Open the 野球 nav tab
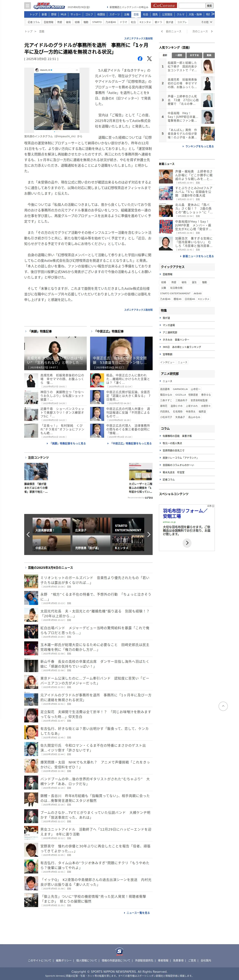The image size is (239, 980). pyautogui.click(x=54, y=15)
